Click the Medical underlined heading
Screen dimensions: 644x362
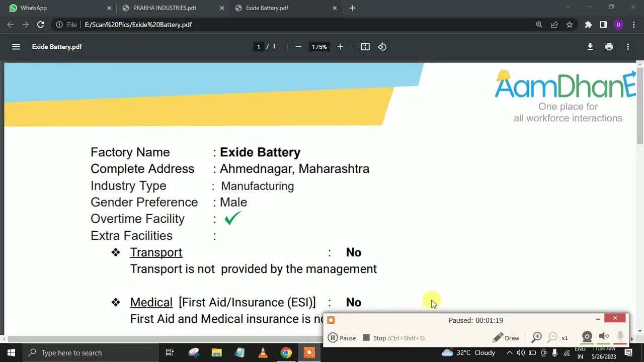[151, 302]
